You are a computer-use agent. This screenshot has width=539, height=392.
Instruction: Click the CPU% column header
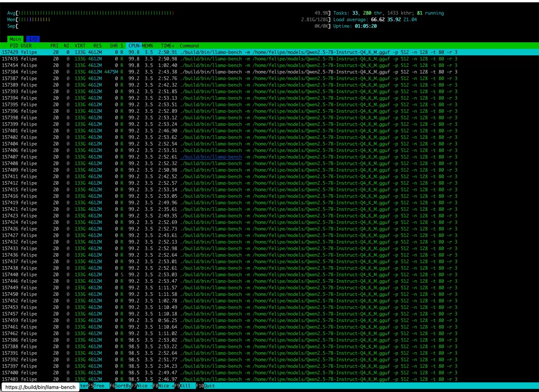tap(134, 46)
